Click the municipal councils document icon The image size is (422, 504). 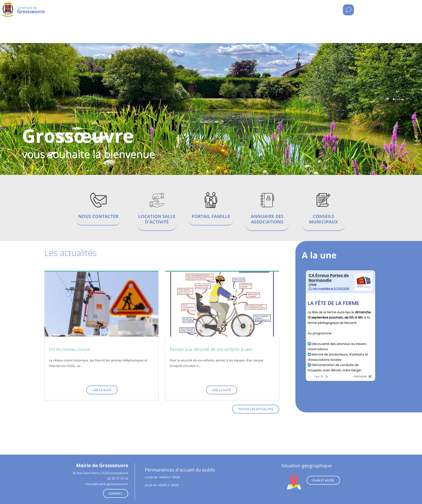tap(323, 200)
